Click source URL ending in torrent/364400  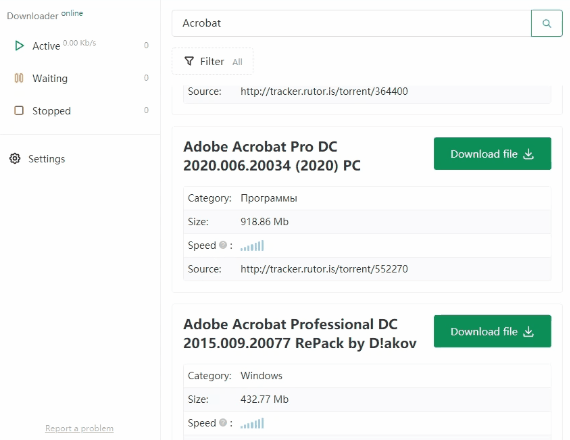324,91
